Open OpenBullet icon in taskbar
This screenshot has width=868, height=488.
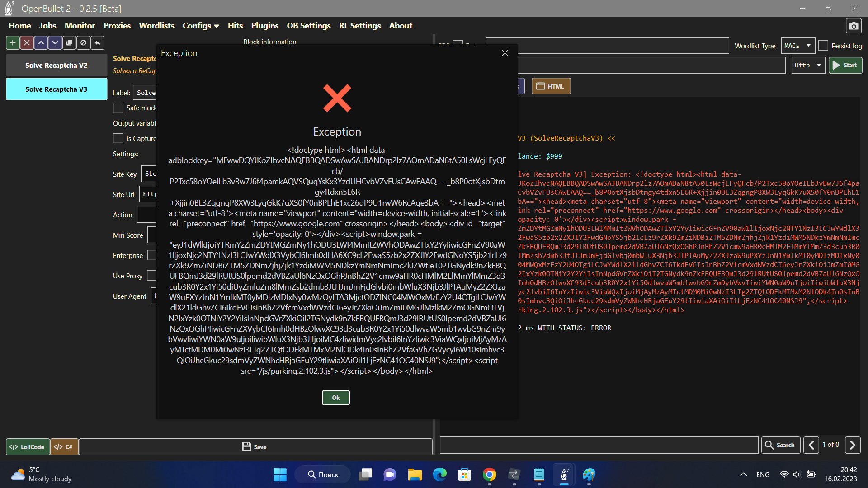click(x=564, y=475)
